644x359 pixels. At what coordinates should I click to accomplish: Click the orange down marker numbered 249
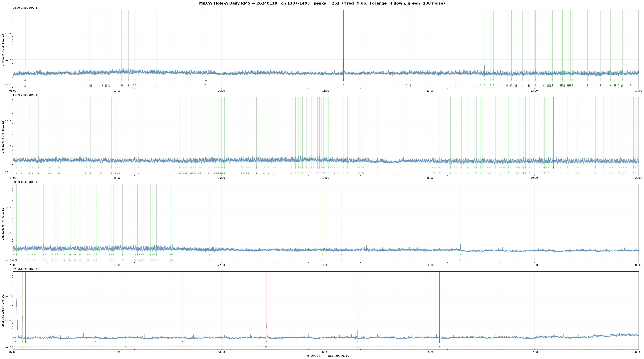coord(357,342)
